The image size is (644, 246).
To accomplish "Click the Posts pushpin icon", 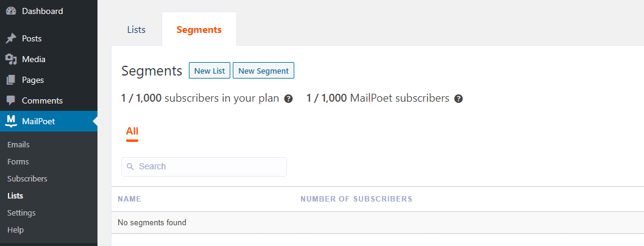I will [11, 38].
